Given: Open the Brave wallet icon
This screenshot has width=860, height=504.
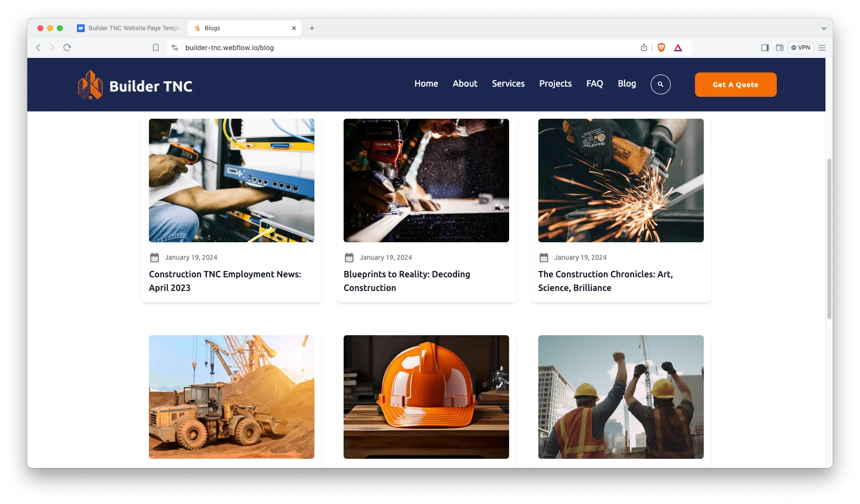Looking at the screenshot, I should [x=779, y=48].
